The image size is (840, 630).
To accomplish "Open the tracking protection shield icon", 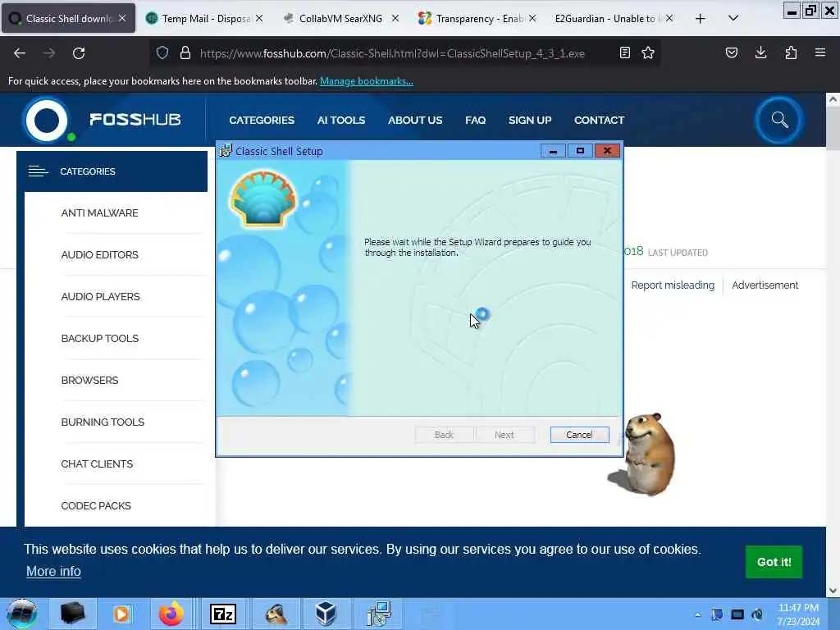I will point(162,52).
